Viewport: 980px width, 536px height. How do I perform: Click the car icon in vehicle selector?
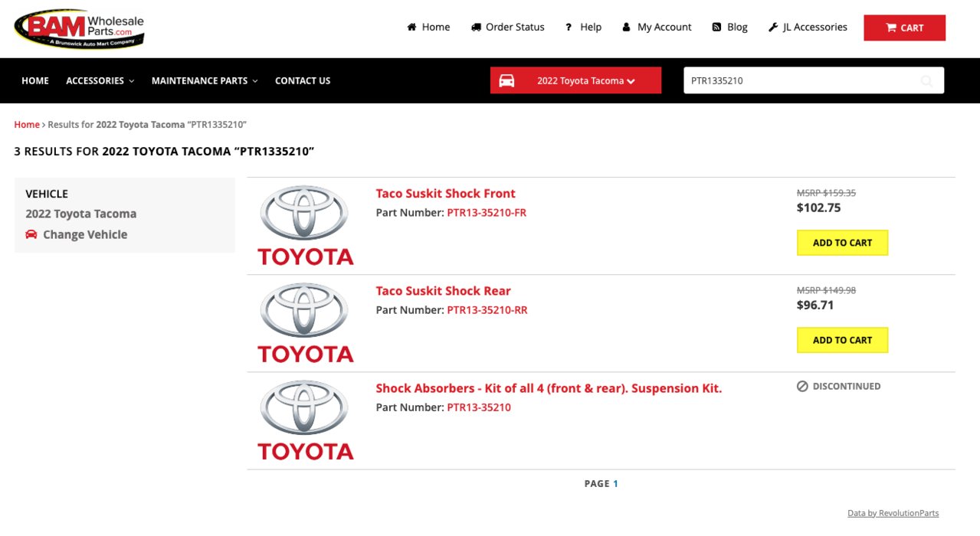[506, 80]
